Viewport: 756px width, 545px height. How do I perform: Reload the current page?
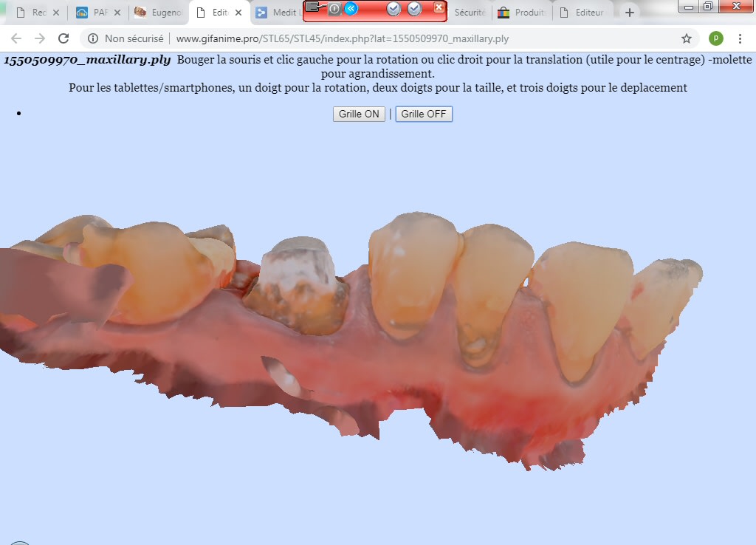[x=63, y=38]
